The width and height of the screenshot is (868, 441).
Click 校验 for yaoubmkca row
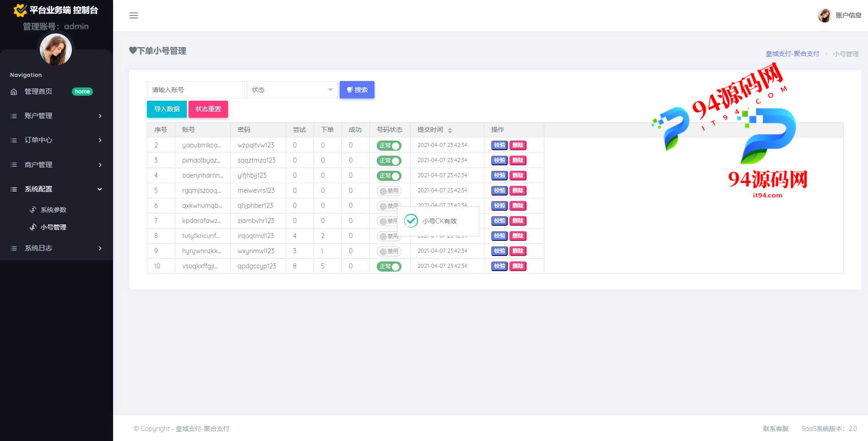(499, 145)
